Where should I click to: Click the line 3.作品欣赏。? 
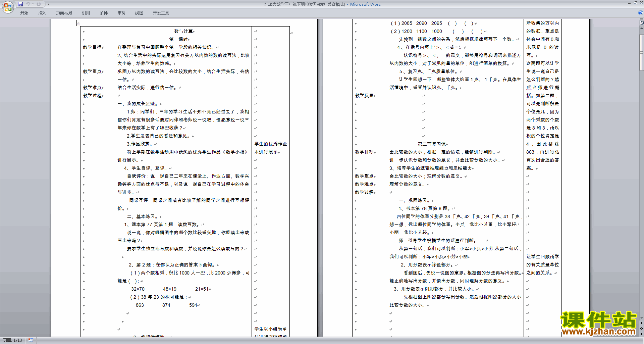140,144
